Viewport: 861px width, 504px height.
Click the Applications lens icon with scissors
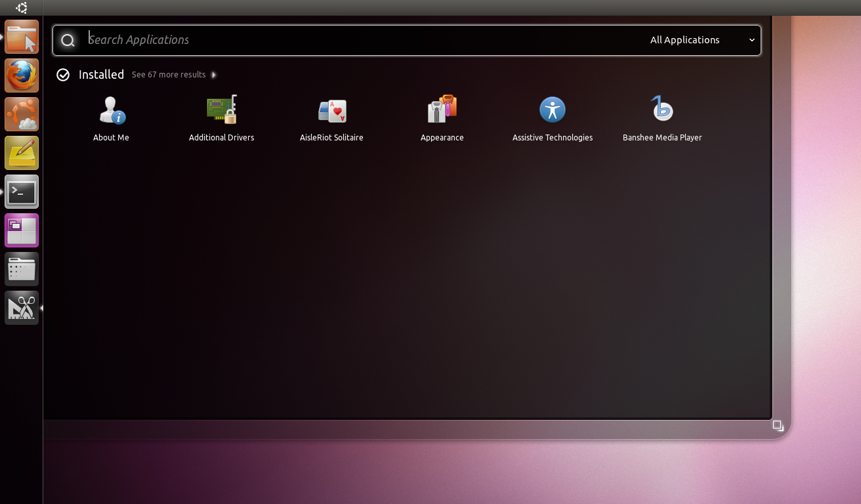[x=22, y=308]
